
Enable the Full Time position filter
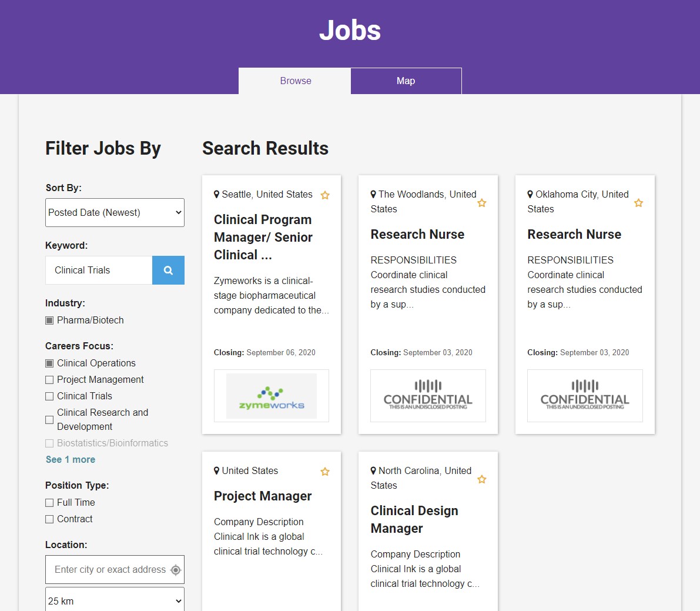coord(49,503)
